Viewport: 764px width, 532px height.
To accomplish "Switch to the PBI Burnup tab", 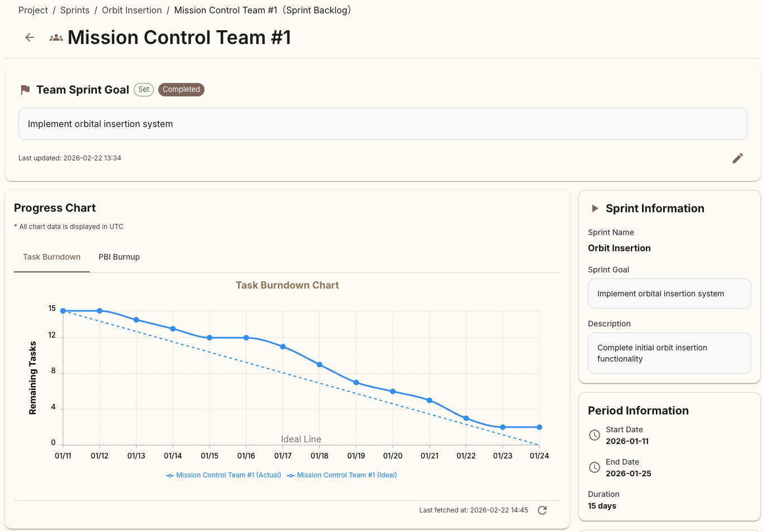I will [119, 257].
